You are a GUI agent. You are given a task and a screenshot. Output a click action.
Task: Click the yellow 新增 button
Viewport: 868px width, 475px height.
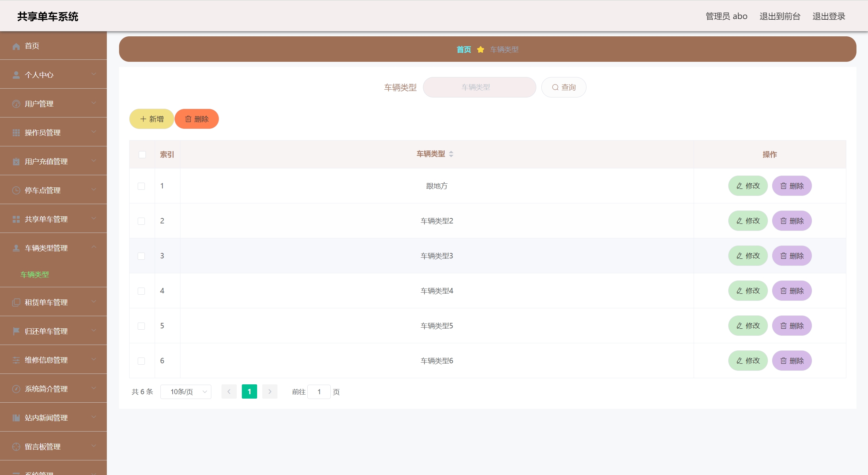click(x=152, y=119)
